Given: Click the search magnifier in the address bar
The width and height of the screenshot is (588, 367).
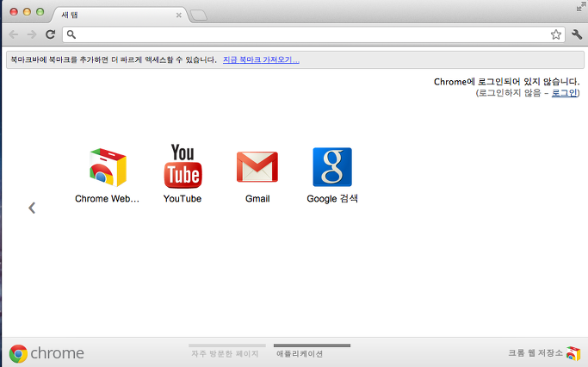Looking at the screenshot, I should [71, 34].
